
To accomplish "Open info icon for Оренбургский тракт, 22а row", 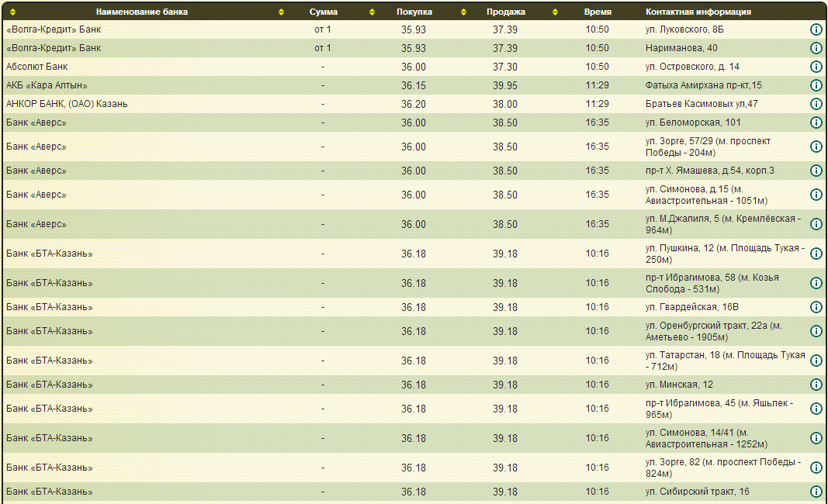I will click(x=816, y=331).
